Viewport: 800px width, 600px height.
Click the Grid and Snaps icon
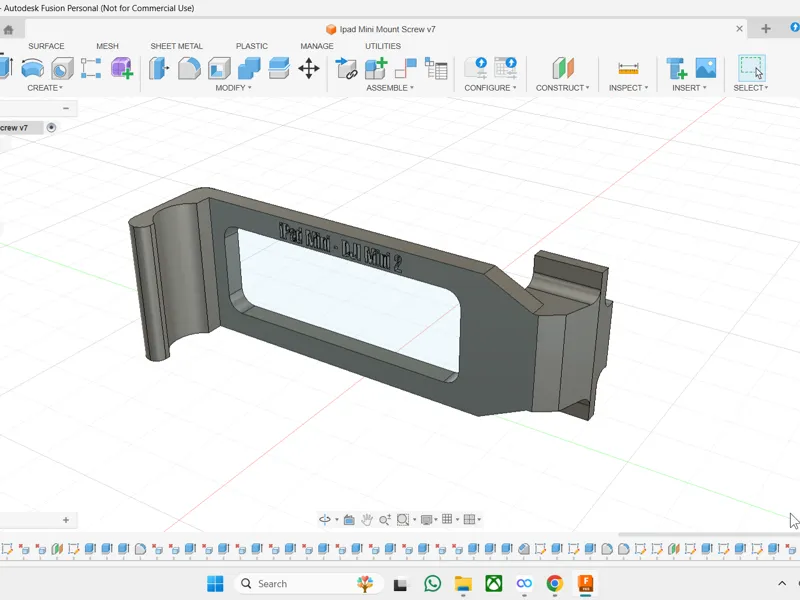click(447, 519)
